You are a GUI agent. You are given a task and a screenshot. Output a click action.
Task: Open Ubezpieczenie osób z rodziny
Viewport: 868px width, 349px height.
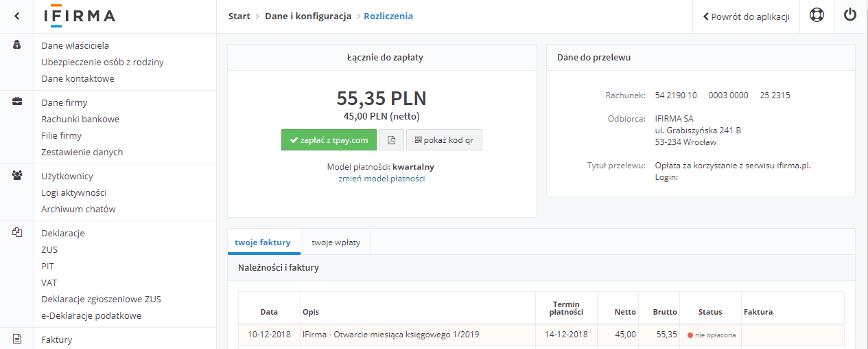pyautogui.click(x=102, y=62)
